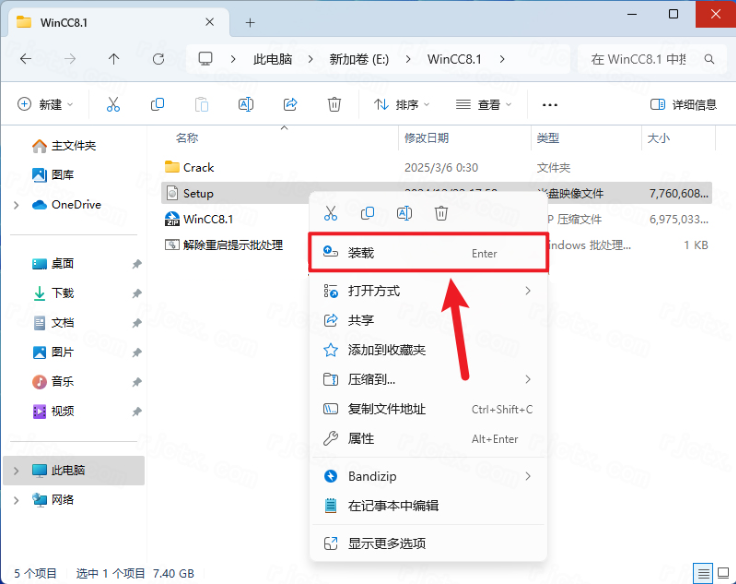Close the WinCC8.1 tab
Viewport: 736px width, 584px height.
click(210, 22)
